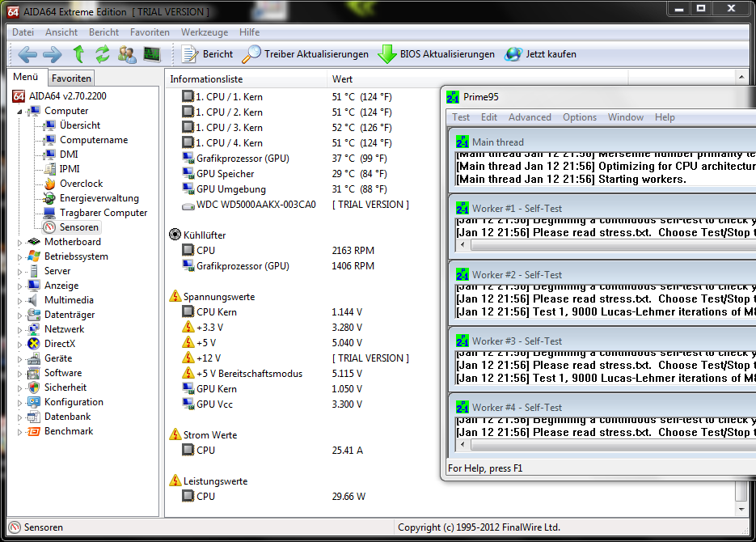
Task: Open the Favoriten menu
Action: (150, 32)
